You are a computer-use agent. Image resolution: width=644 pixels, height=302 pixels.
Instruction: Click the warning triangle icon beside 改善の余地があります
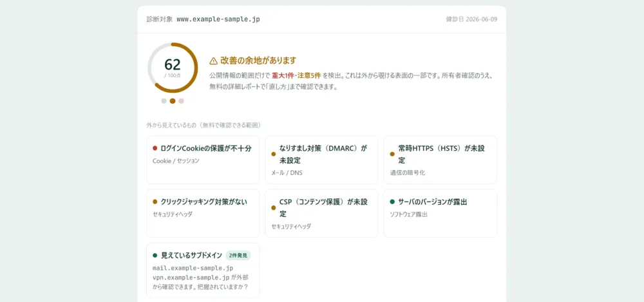tap(213, 61)
